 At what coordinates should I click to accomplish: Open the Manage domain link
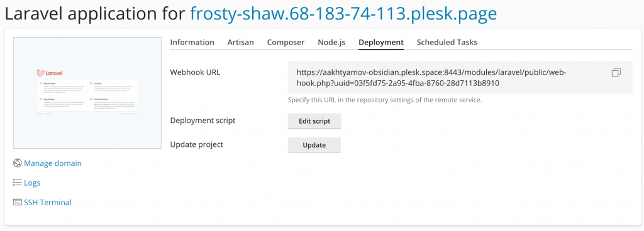point(53,163)
